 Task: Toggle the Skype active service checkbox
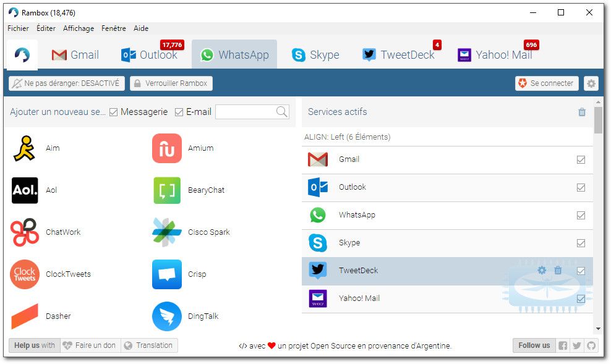click(581, 243)
